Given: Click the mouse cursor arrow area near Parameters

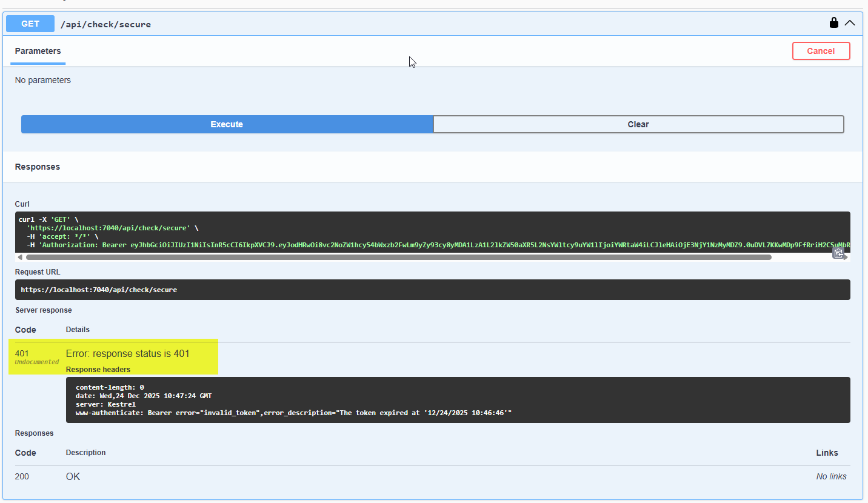Looking at the screenshot, I should 412,62.
